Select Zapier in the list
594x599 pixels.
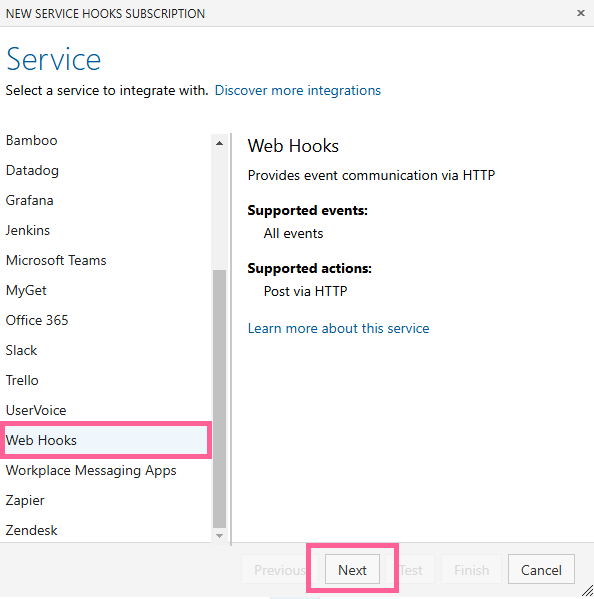(x=105, y=500)
